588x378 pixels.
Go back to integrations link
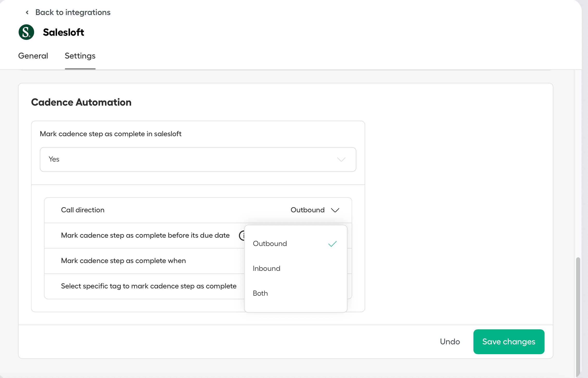(x=73, y=12)
